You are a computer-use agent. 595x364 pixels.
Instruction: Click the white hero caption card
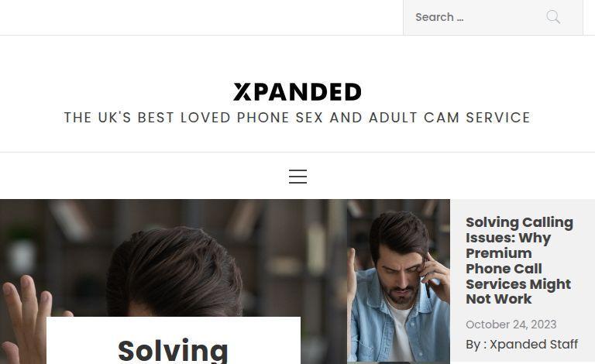[174, 340]
